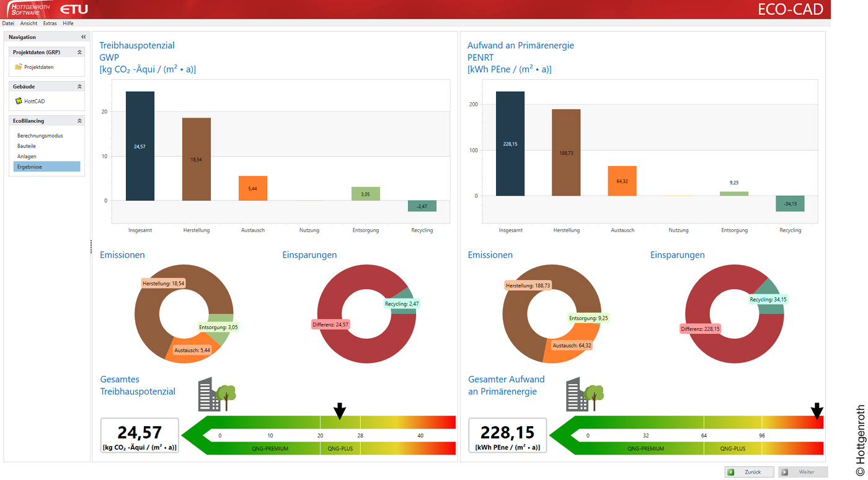868x480 pixels.
Task: Click the orange Austausch bar in GWP chart
Action: pos(252,188)
